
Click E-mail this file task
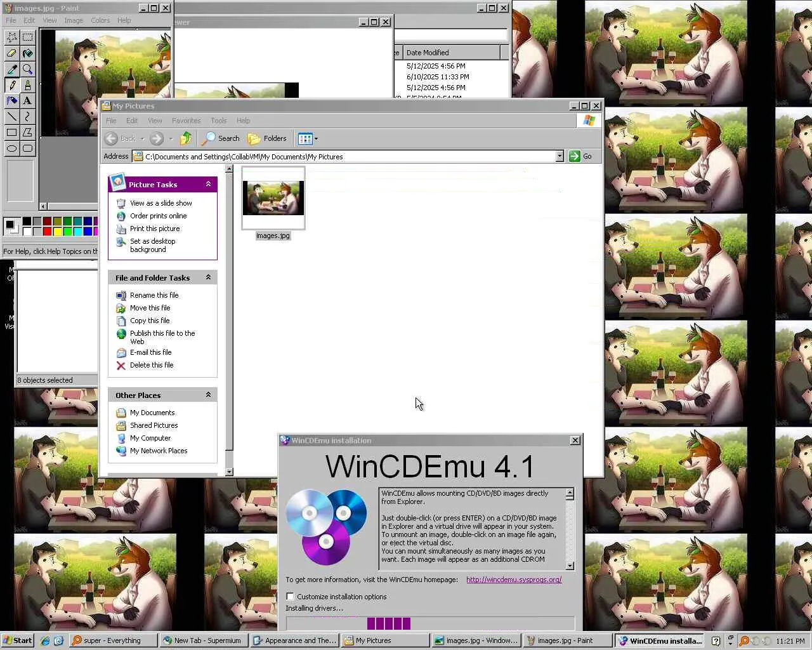(150, 352)
